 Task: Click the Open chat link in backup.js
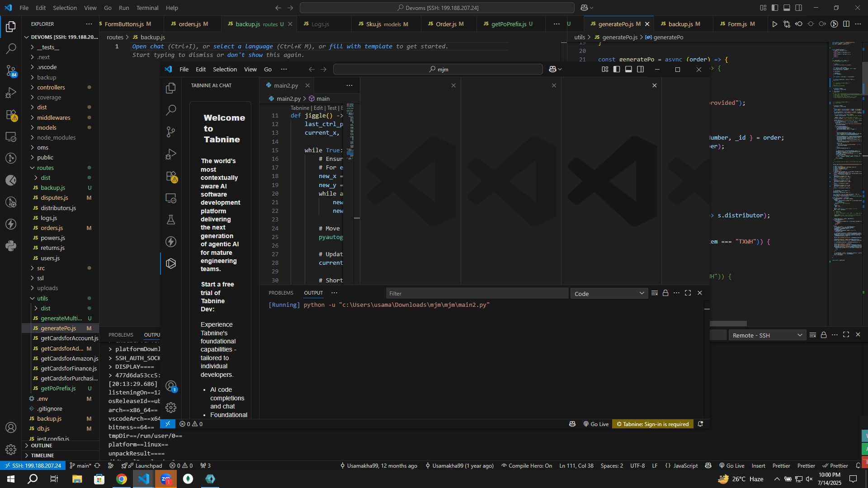[x=148, y=46]
